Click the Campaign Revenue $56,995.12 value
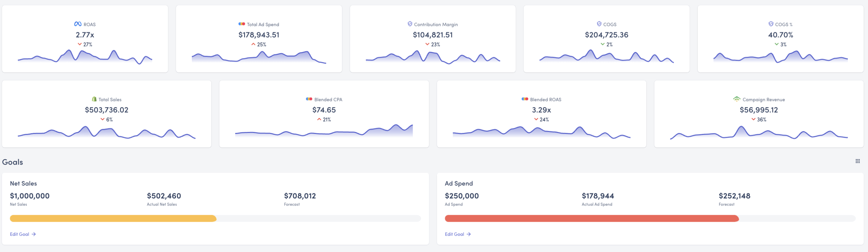This screenshot has height=252, width=868. point(758,110)
